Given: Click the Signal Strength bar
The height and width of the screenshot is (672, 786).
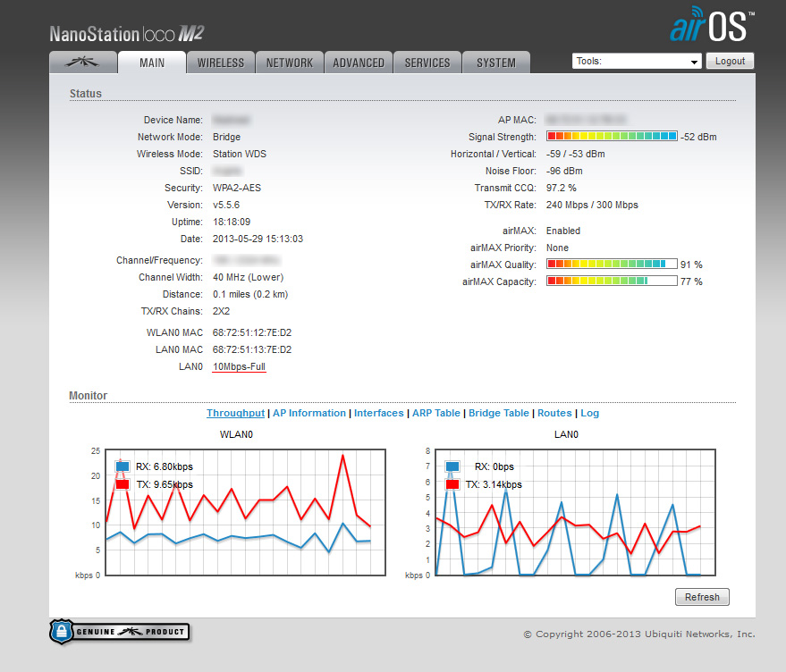Looking at the screenshot, I should (612, 136).
